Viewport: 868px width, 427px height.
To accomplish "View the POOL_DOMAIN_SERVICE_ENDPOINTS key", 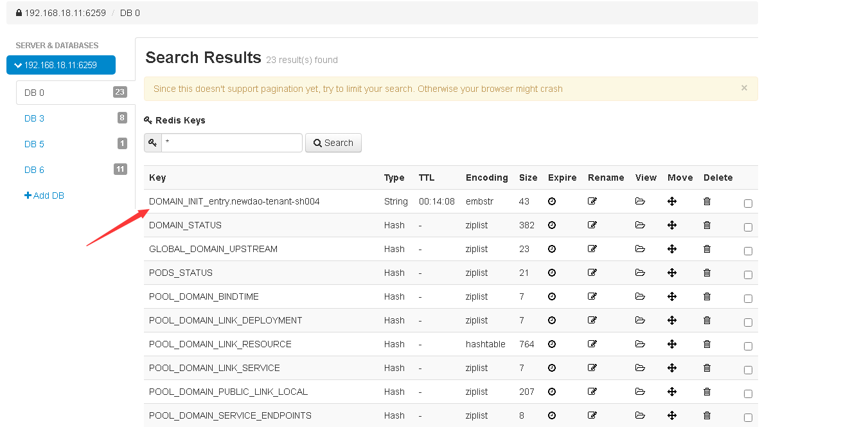I will (640, 415).
